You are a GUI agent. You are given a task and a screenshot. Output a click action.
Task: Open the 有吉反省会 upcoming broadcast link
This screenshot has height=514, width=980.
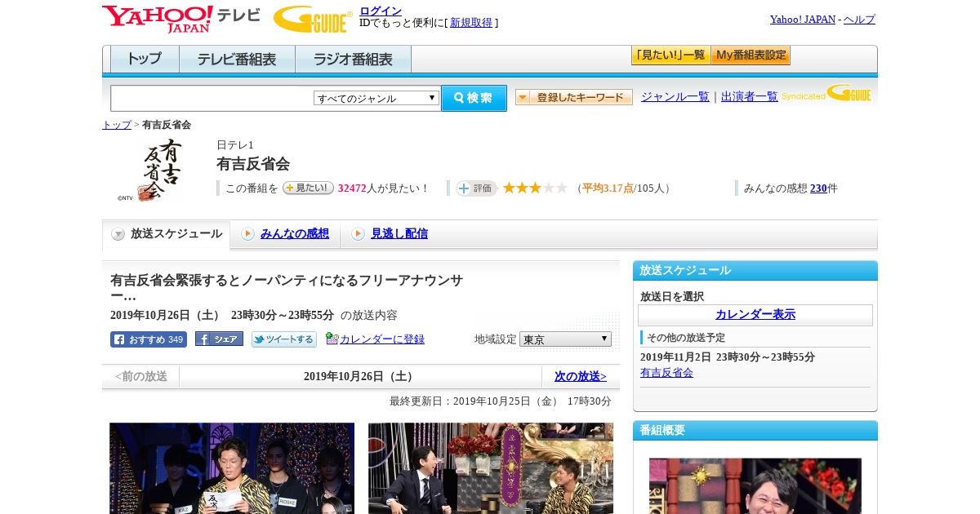(666, 373)
